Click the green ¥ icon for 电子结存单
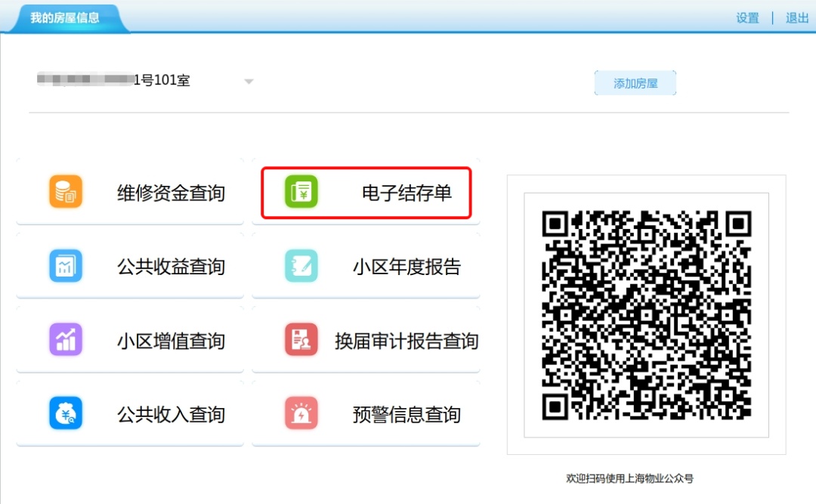This screenshot has width=816, height=504. (301, 192)
